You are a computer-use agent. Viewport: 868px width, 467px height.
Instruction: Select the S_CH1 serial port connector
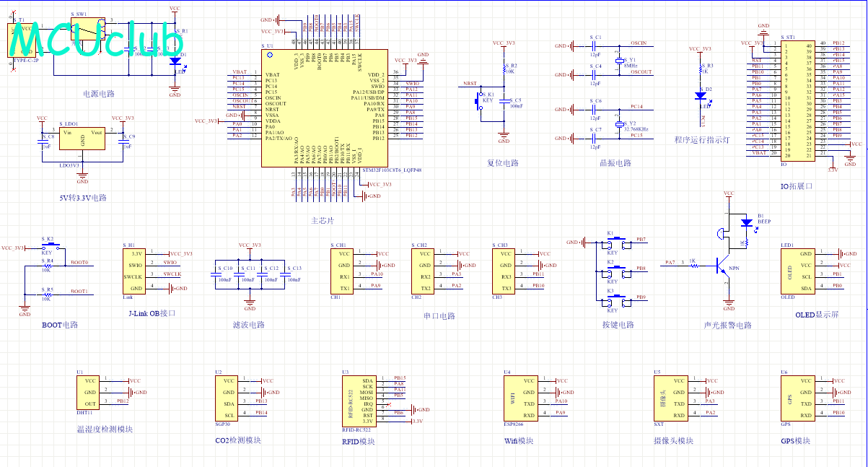(343, 271)
